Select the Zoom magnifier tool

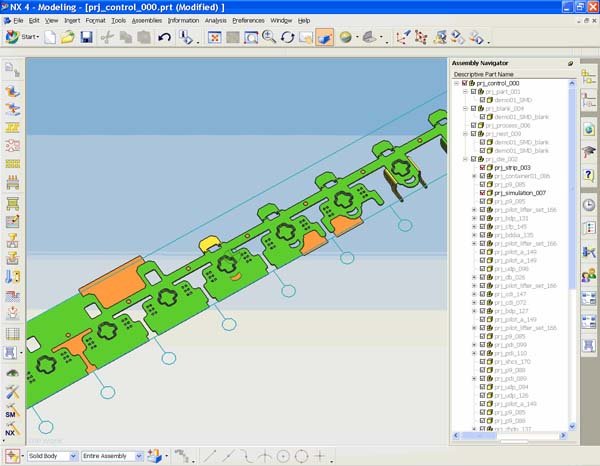click(268, 38)
